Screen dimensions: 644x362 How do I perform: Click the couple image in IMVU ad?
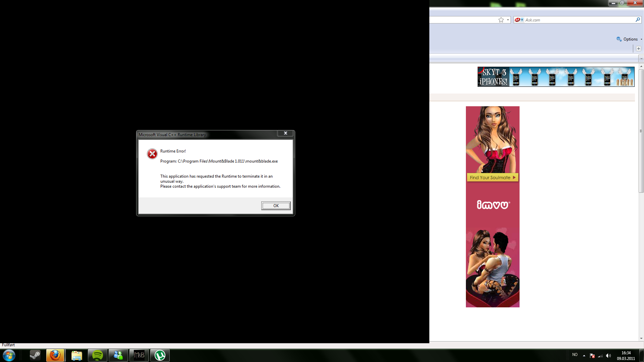pyautogui.click(x=492, y=267)
